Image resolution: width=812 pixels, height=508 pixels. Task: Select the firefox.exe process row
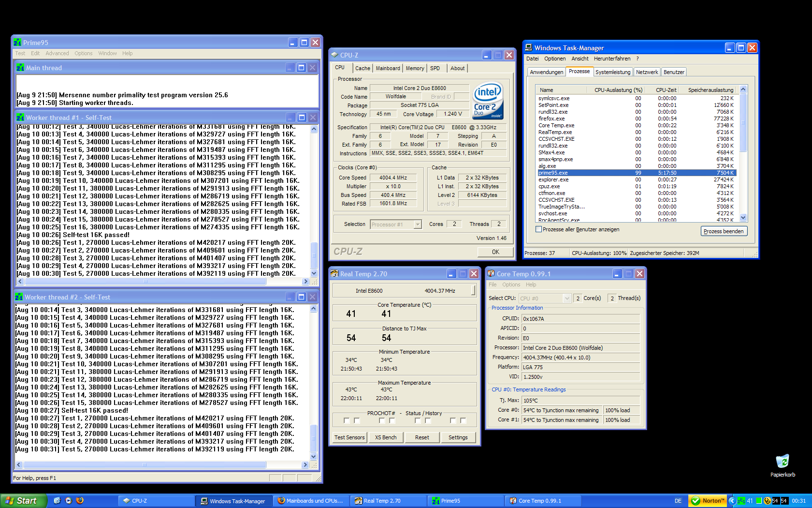(x=637, y=119)
